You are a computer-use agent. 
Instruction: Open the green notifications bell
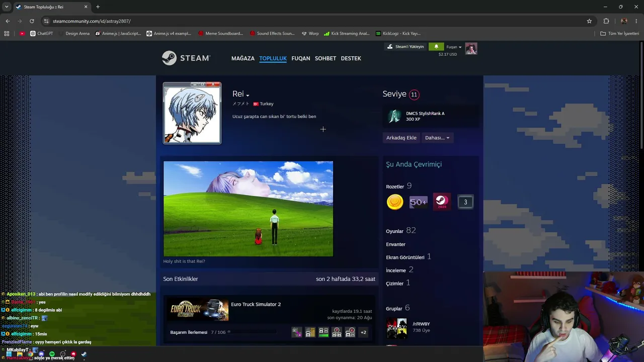pos(436,47)
